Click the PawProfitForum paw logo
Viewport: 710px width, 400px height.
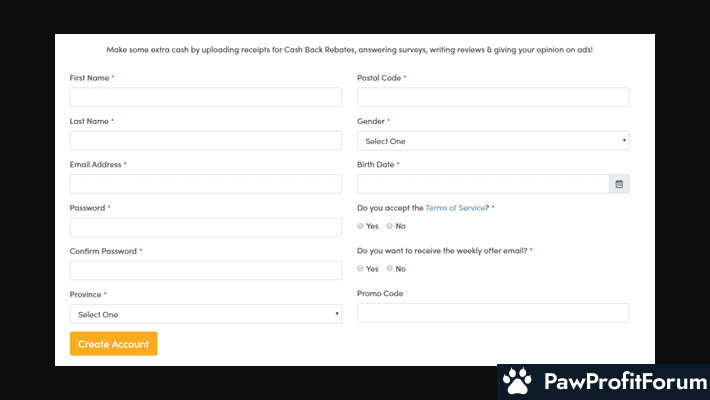(517, 381)
